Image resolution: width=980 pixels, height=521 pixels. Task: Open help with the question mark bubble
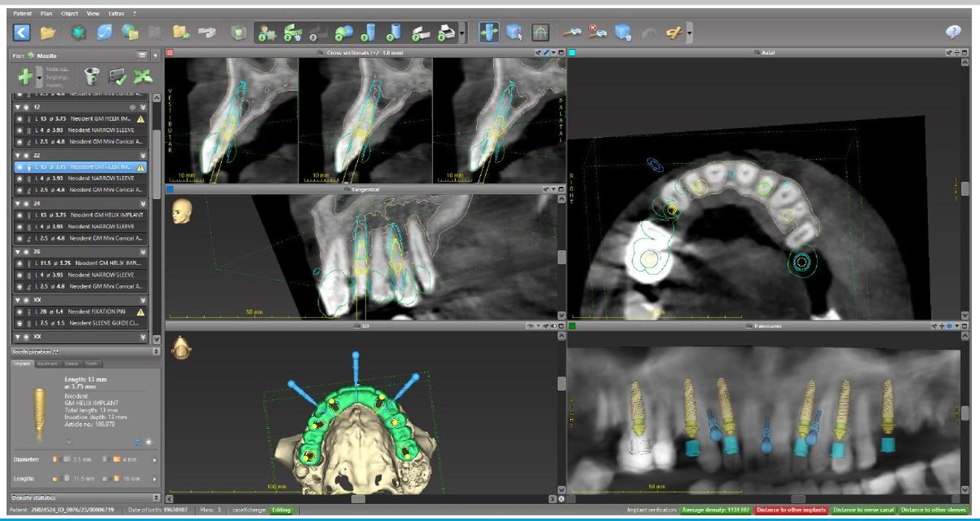952,31
